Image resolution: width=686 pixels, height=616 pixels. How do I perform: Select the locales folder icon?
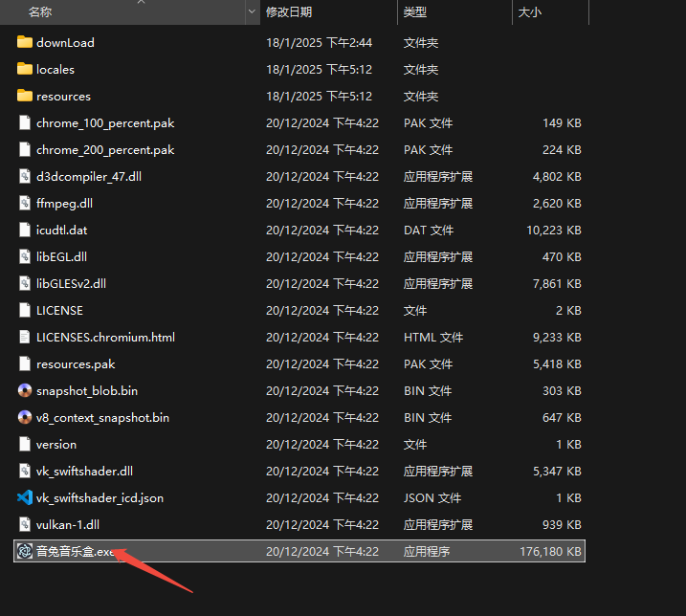coord(25,69)
